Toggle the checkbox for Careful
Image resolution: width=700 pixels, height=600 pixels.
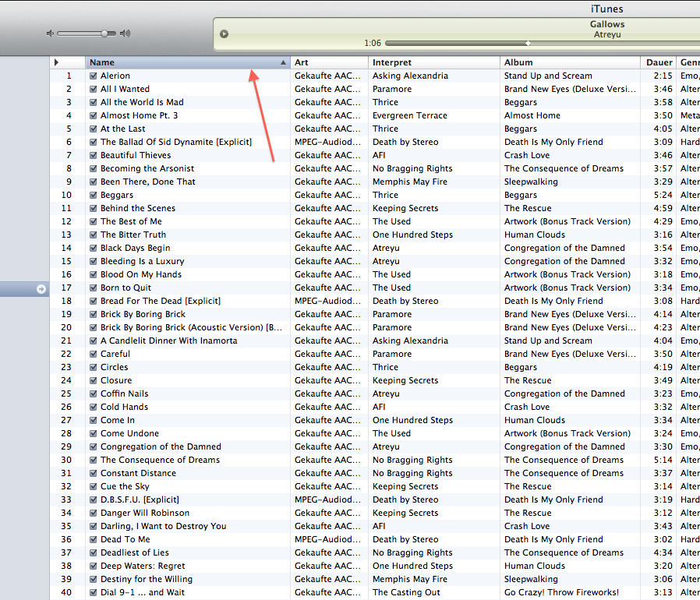[94, 354]
